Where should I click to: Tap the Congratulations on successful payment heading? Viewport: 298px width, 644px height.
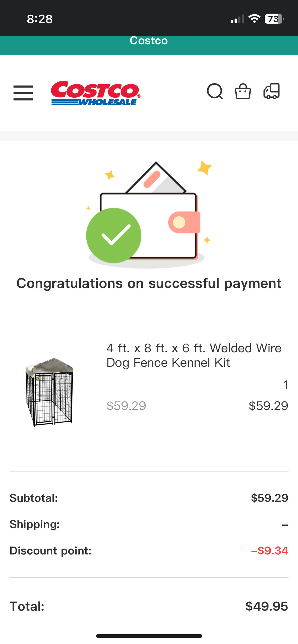(149, 283)
